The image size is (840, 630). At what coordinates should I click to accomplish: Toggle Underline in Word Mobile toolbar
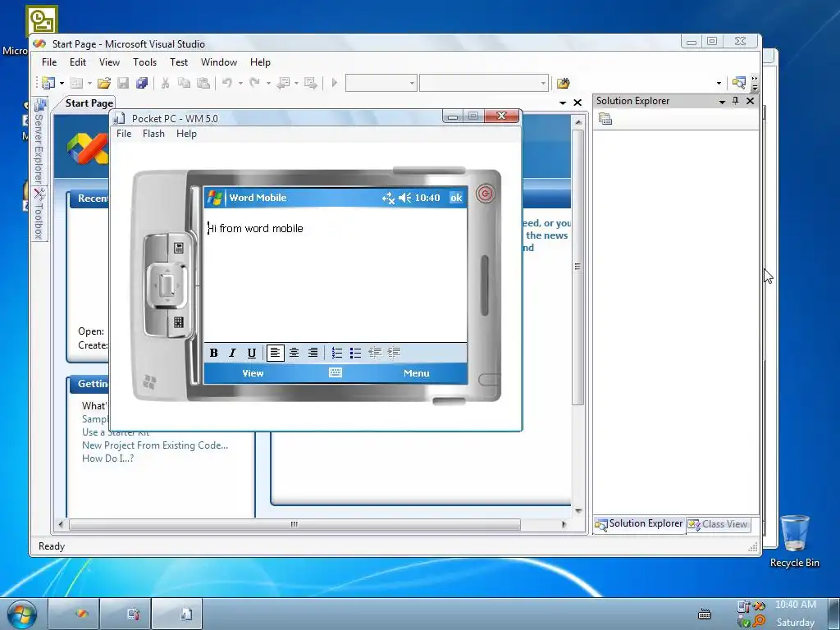(x=251, y=353)
